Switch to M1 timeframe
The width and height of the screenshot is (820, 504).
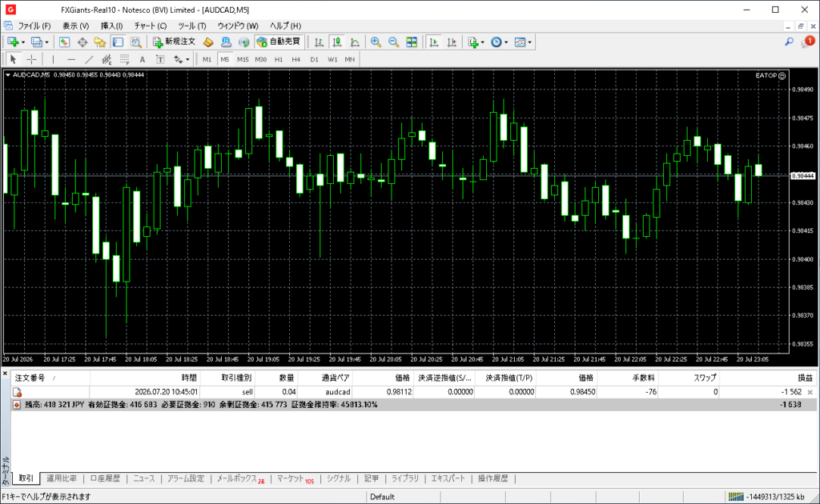[x=207, y=59]
